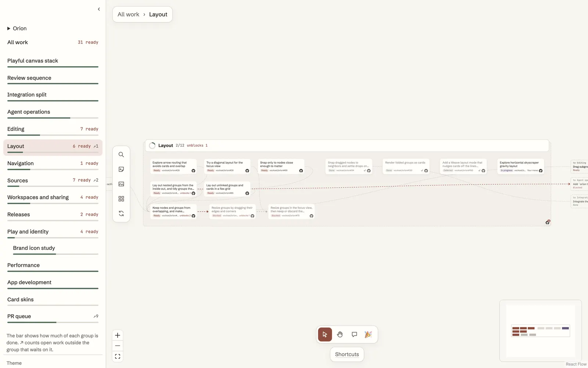Select the add note tool icon
The height and width of the screenshot is (368, 588).
121,169
